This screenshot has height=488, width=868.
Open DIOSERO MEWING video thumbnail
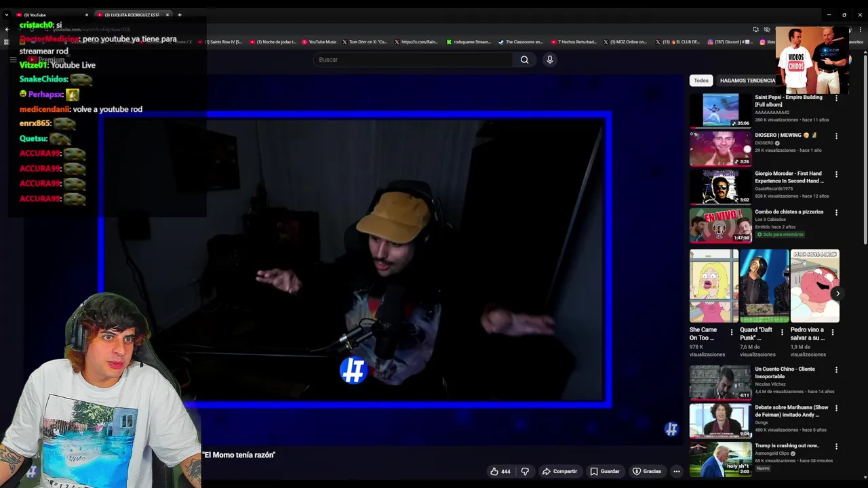(x=720, y=148)
